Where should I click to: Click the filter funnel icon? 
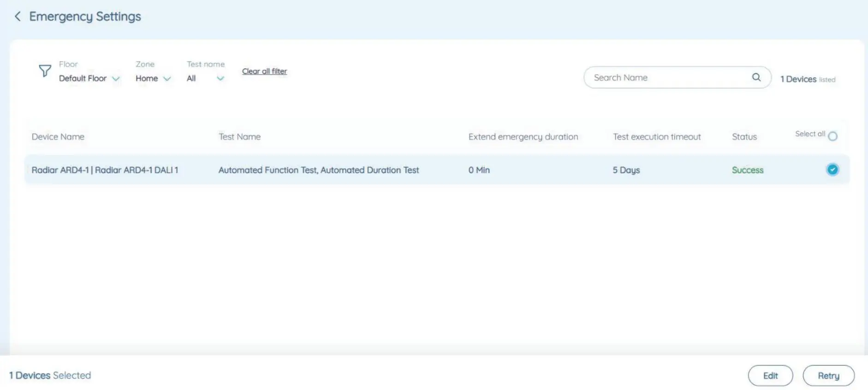tap(45, 71)
